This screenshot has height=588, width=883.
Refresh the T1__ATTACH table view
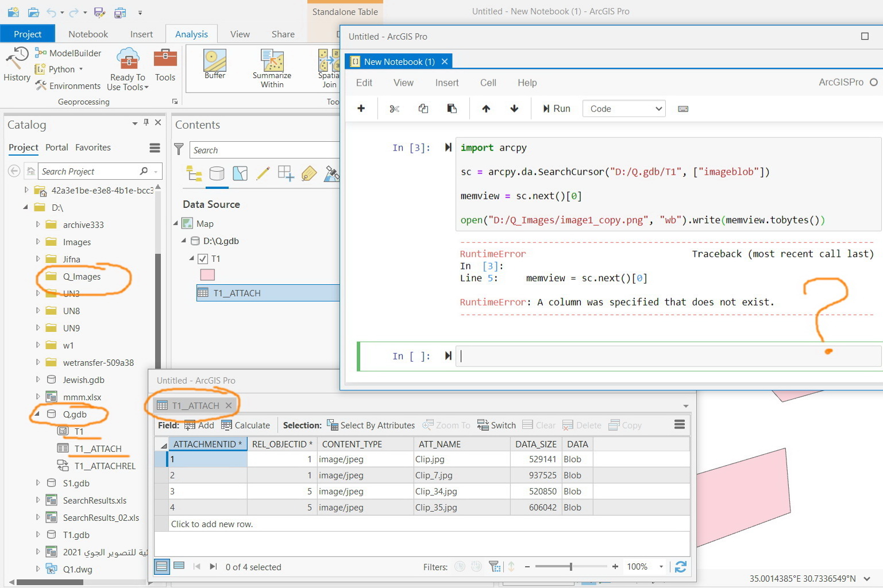point(681,567)
